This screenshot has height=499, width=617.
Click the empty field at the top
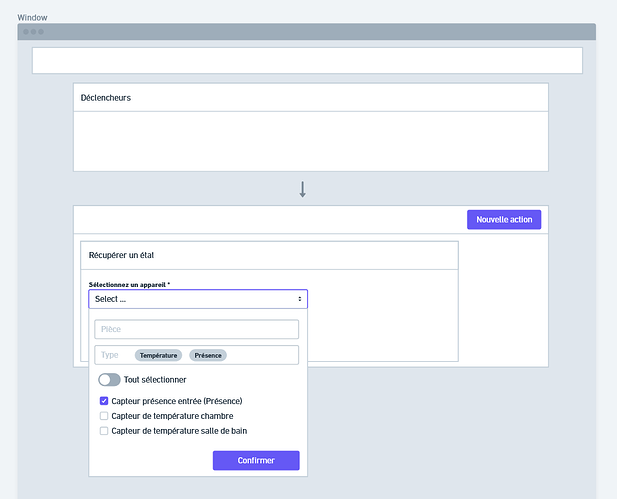307,60
